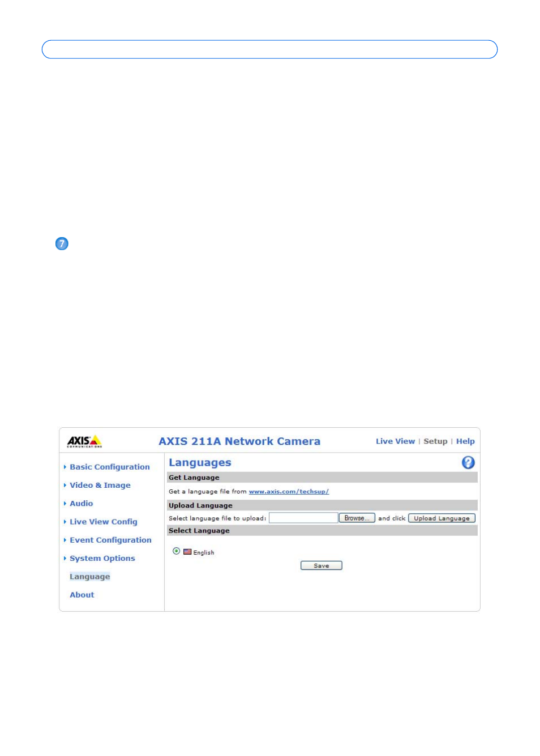Click the Upload Language button

click(x=442, y=518)
